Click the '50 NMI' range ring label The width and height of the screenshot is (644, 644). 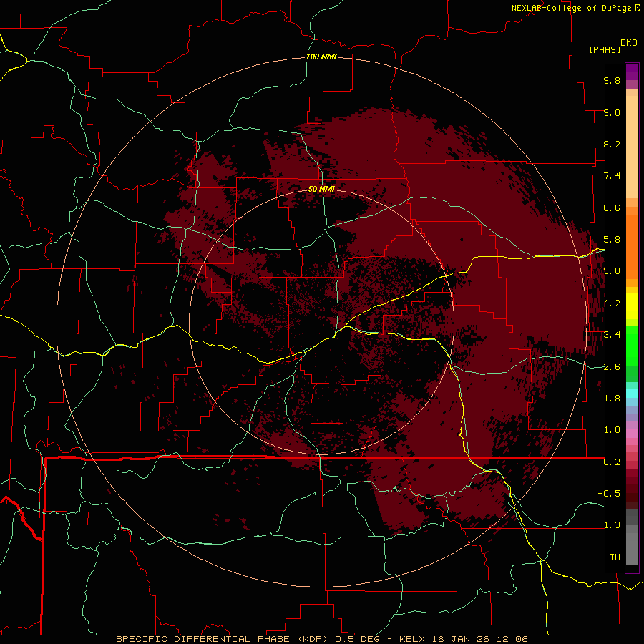321,189
